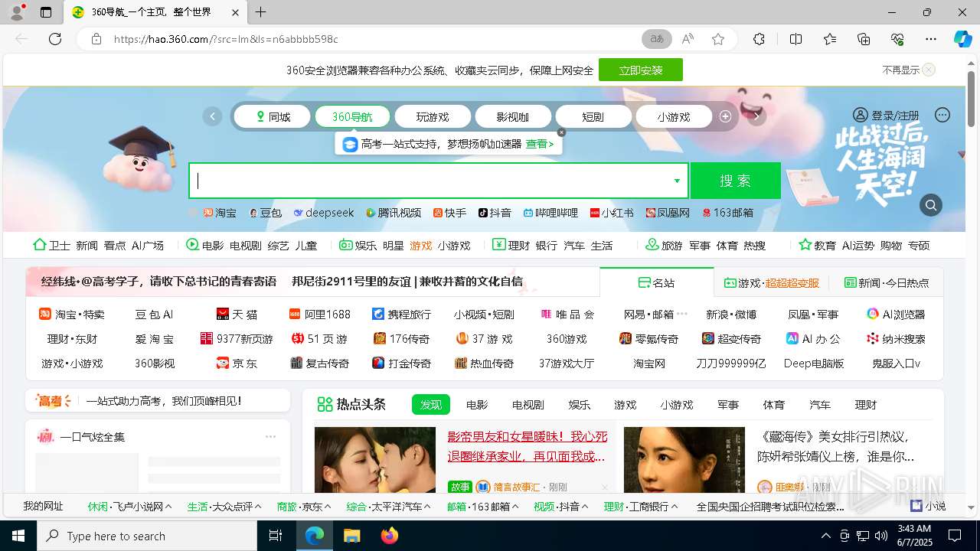Open 京东 site link in grid
Image resolution: width=980 pixels, height=551 pixels.
click(x=237, y=363)
